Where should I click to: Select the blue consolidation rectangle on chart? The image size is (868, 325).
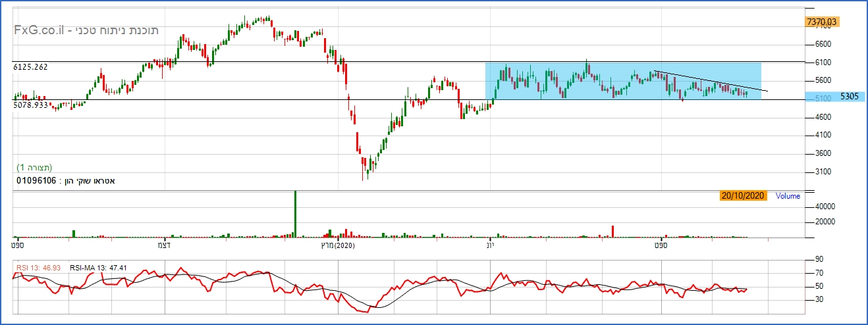623,81
